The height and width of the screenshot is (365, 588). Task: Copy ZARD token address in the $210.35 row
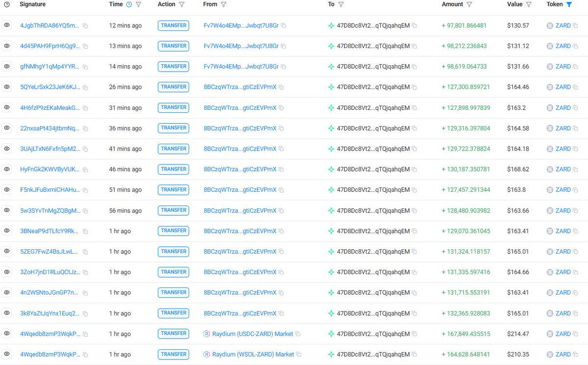[x=576, y=355]
